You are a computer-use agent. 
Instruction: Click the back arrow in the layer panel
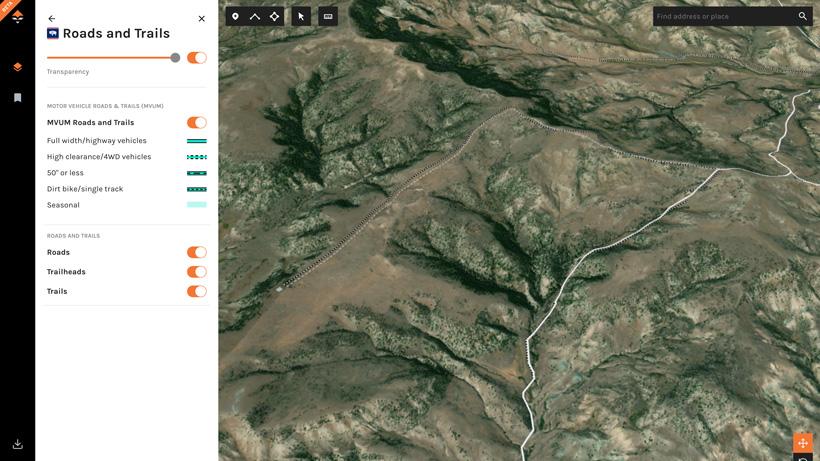pos(52,18)
